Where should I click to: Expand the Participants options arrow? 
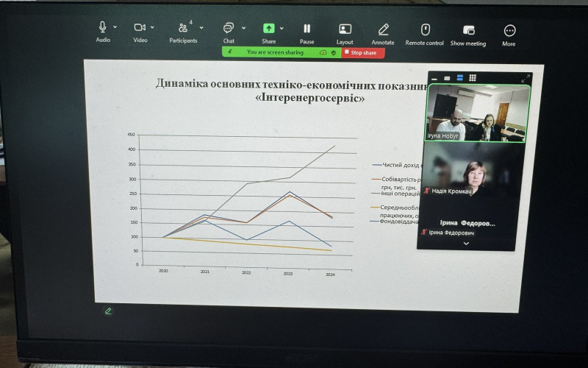point(201,29)
